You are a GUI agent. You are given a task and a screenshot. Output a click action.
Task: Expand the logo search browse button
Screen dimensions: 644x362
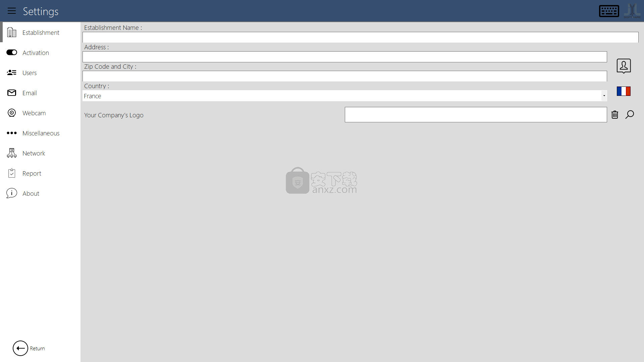click(x=629, y=115)
